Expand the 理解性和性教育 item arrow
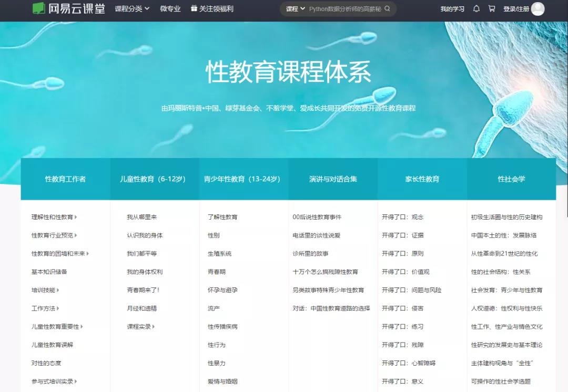The height and width of the screenshot is (392, 568). pos(76,217)
